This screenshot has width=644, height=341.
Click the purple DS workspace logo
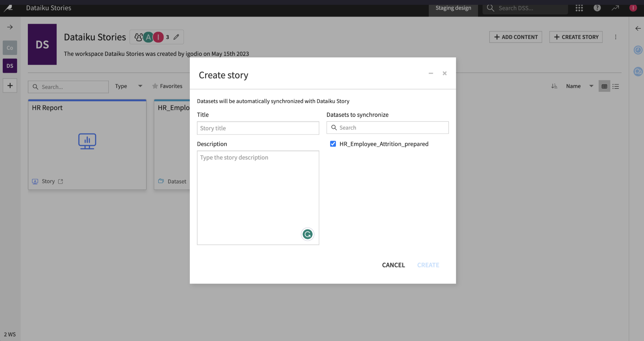click(42, 44)
